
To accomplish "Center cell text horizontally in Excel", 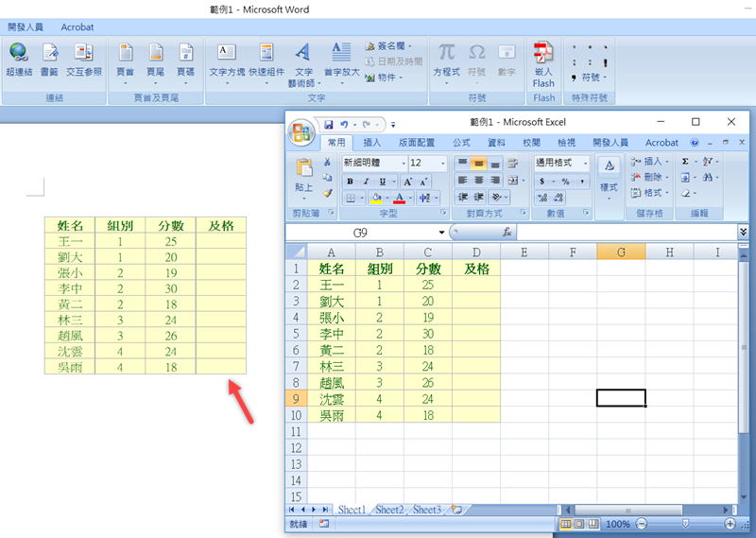I will (x=478, y=181).
